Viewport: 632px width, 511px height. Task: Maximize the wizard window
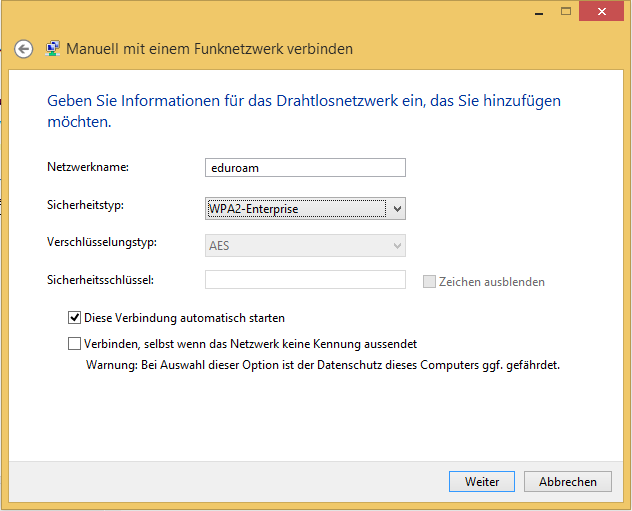pos(566,12)
